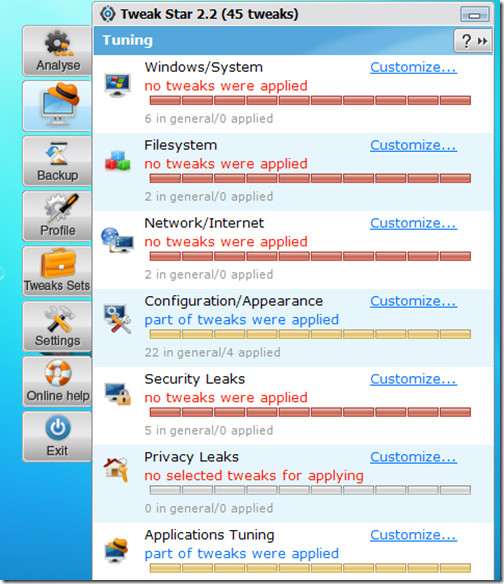The width and height of the screenshot is (504, 584).
Task: Open Customize link for Configuration/Appearance
Action: pos(413,301)
